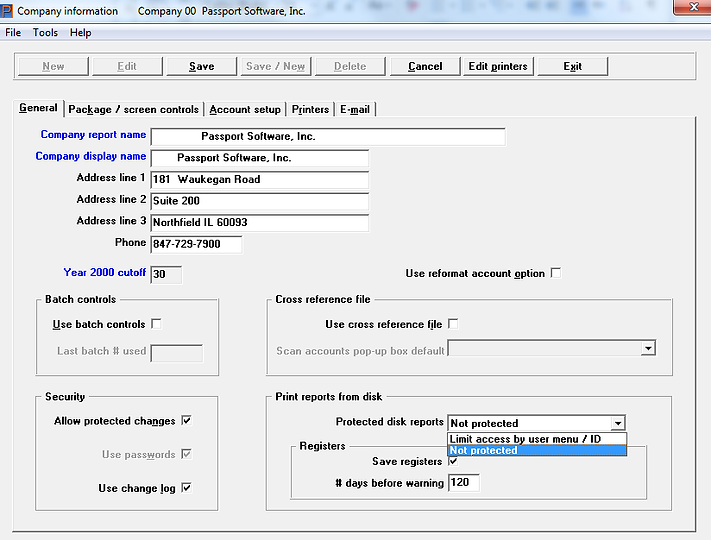This screenshot has width=711, height=540.
Task: Open the File menu
Action: 13,33
